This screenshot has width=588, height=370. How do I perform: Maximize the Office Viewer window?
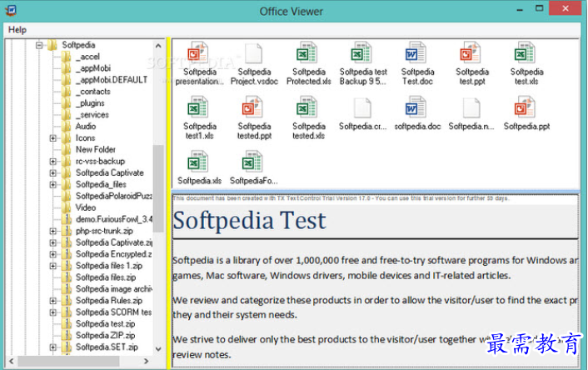pyautogui.click(x=539, y=8)
